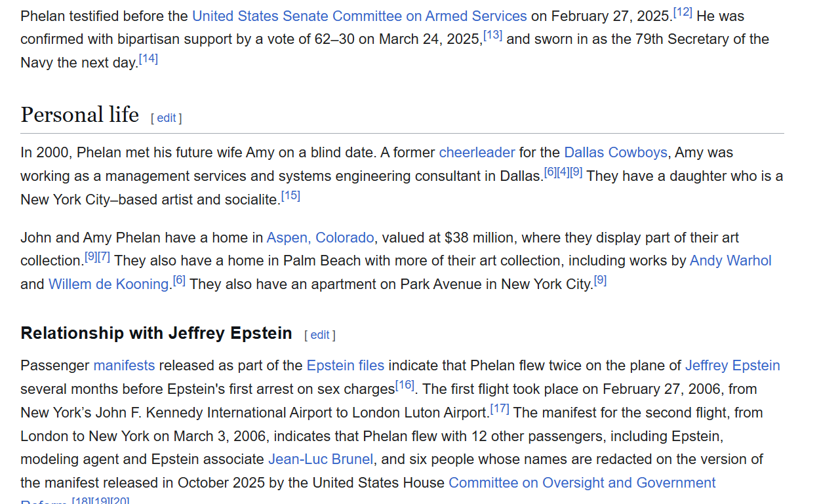Open the cheerleader link
The image size is (819, 504).
coord(477,153)
